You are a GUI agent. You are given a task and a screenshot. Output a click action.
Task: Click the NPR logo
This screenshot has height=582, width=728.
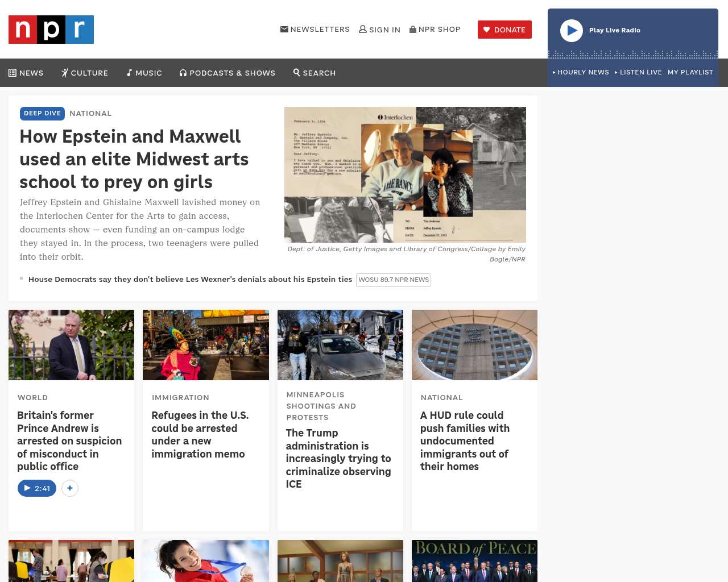point(51,30)
